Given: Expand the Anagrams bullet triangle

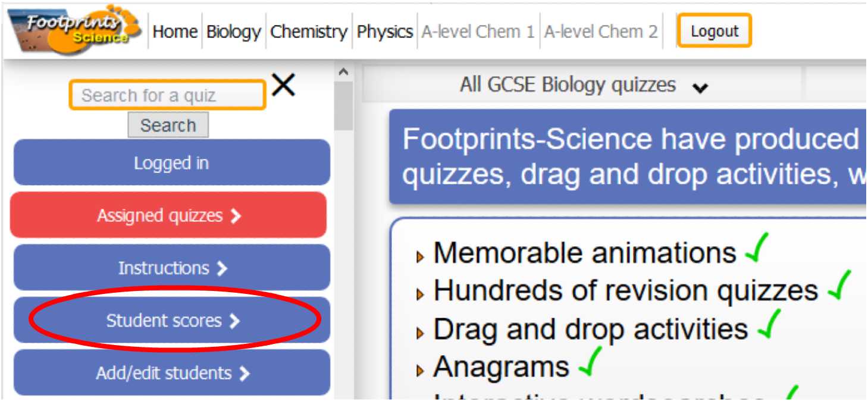Looking at the screenshot, I should 421,371.
